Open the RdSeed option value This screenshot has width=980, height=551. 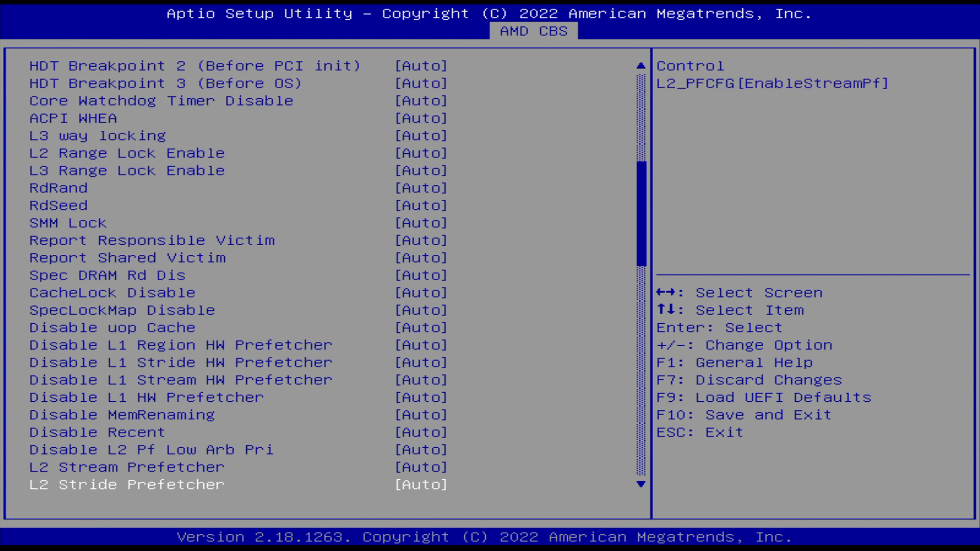coord(421,206)
